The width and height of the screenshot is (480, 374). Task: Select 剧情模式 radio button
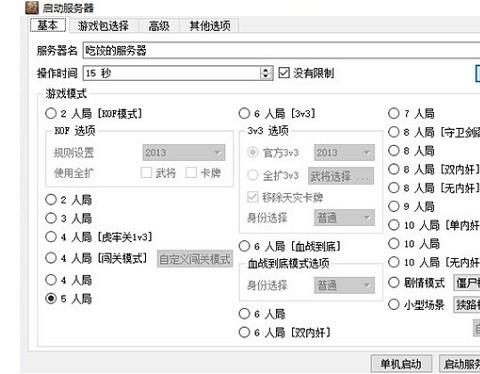click(x=393, y=283)
